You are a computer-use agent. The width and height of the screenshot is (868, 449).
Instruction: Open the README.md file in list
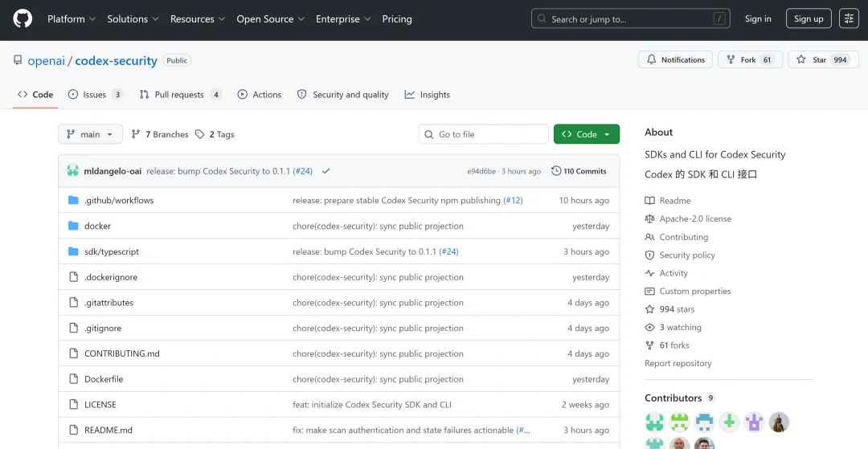point(108,431)
